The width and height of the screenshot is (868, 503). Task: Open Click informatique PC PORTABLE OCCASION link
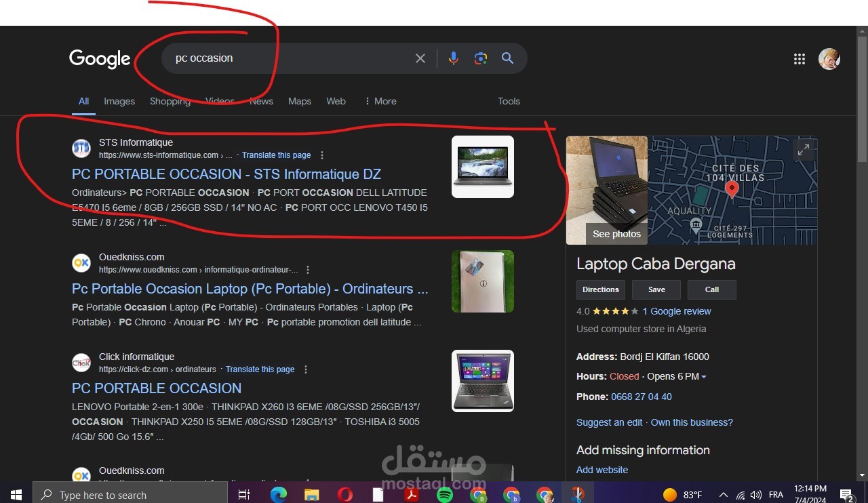[x=157, y=388]
